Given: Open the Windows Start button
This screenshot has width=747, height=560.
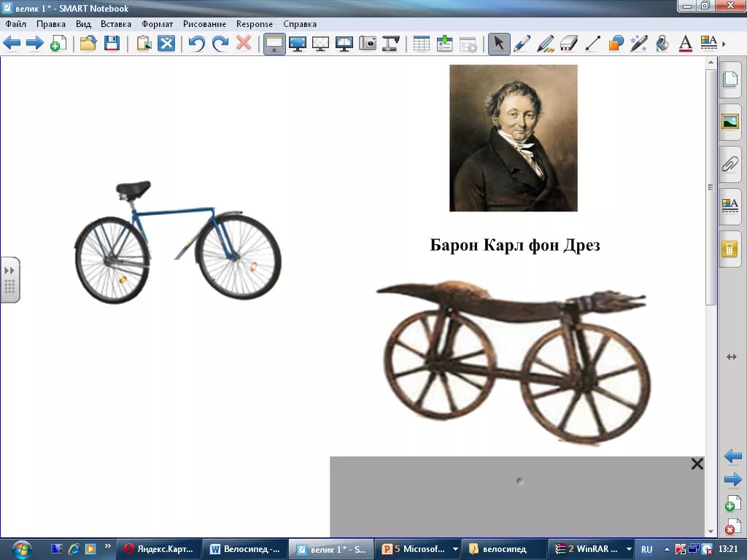Looking at the screenshot, I should [21, 550].
